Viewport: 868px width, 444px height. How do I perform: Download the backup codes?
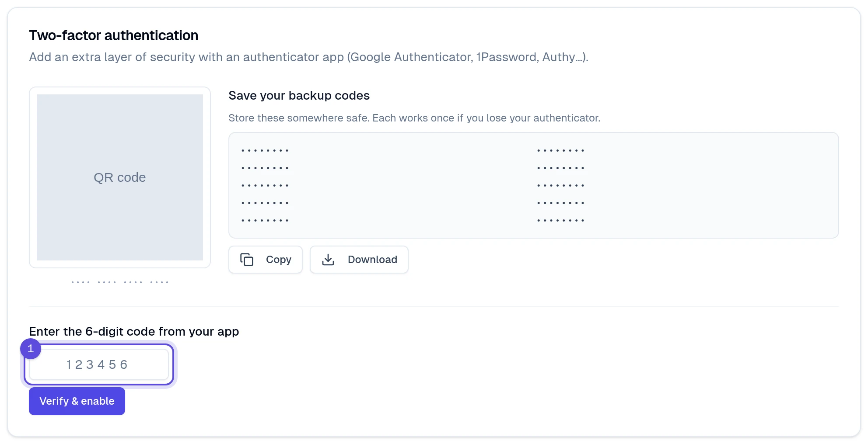(359, 260)
